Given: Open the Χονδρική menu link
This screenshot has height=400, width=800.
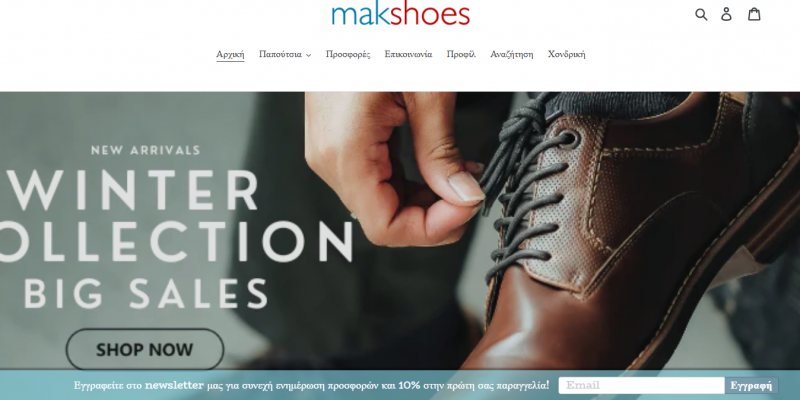Looking at the screenshot, I should tap(566, 54).
